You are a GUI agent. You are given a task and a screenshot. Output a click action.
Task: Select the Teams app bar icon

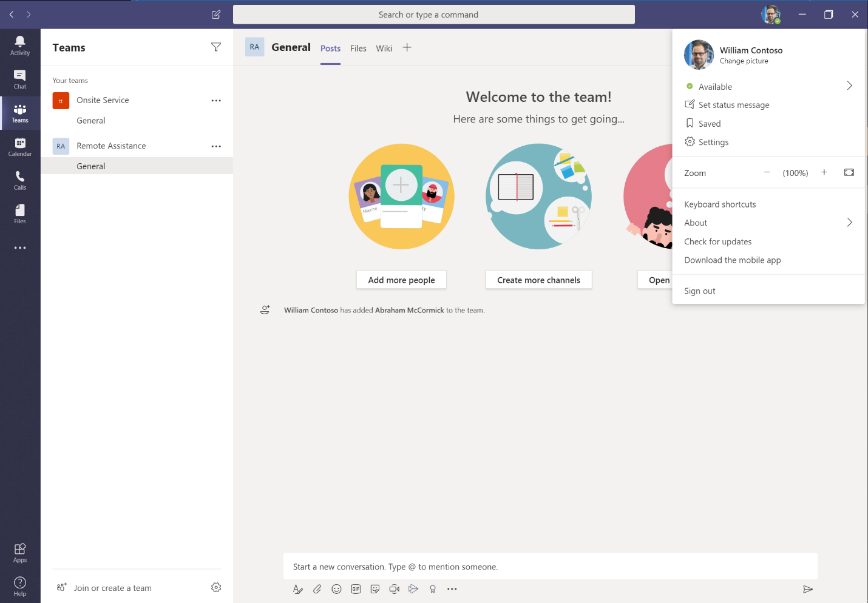[20, 113]
